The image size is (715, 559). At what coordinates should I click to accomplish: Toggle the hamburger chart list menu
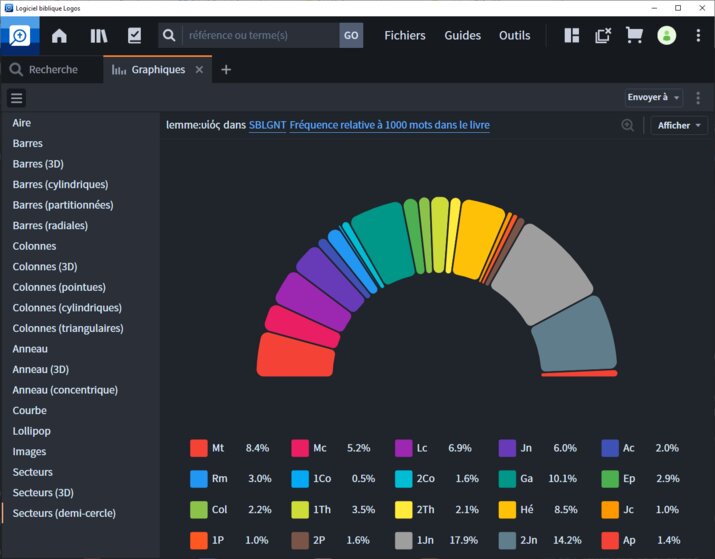click(x=16, y=98)
